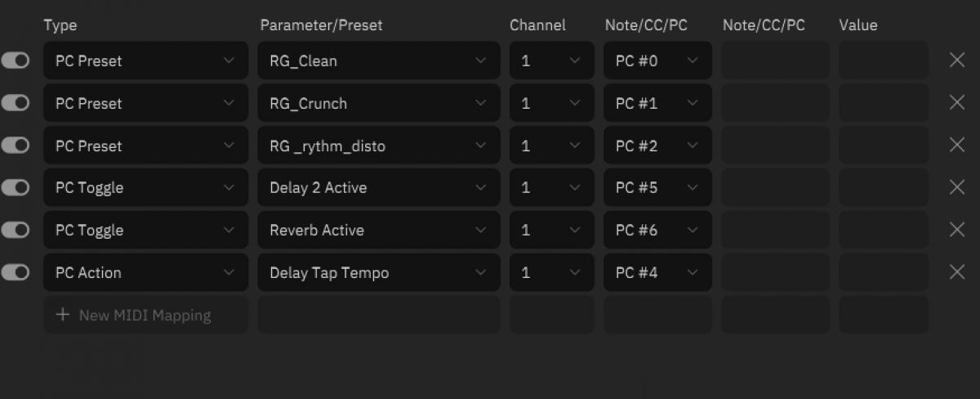Delete the Delay Tap Tempo mapping
The image size is (980, 399).
click(957, 272)
